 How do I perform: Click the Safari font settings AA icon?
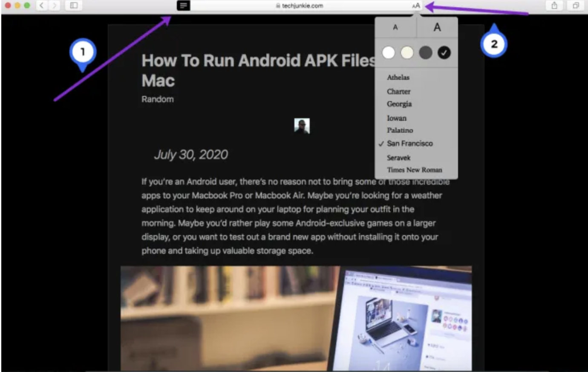(x=415, y=6)
